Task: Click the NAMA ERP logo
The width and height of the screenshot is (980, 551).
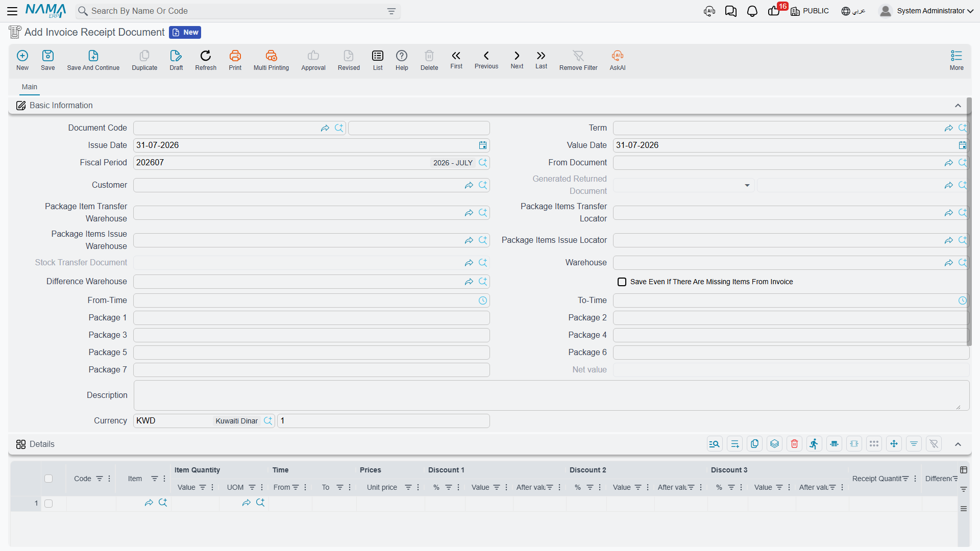Action: coord(46,11)
